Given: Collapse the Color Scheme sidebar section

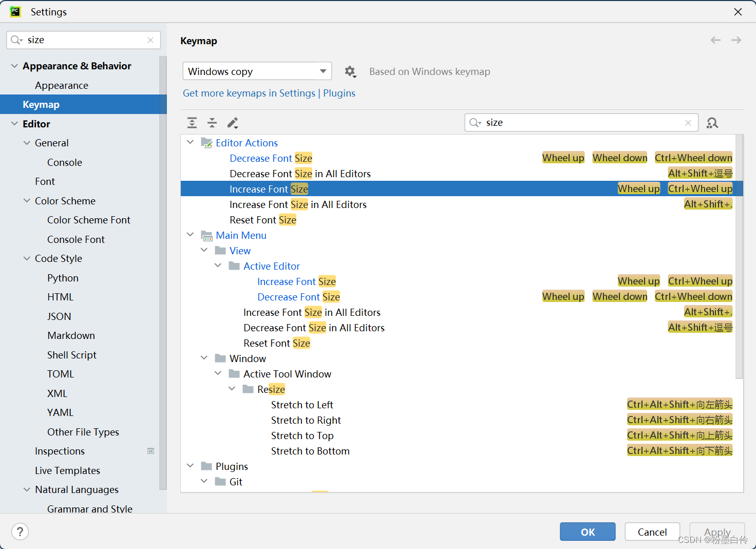Looking at the screenshot, I should [27, 201].
